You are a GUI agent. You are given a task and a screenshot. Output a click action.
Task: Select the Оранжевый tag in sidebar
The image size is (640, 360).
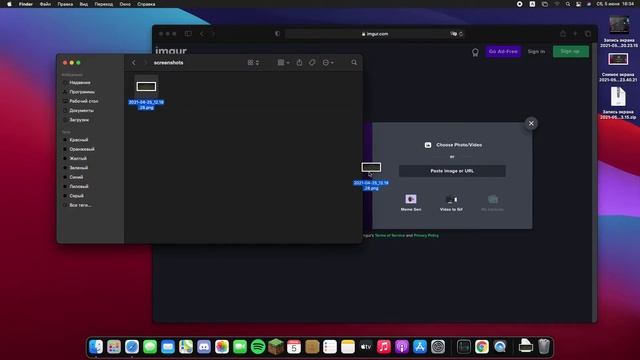pyautogui.click(x=82, y=149)
